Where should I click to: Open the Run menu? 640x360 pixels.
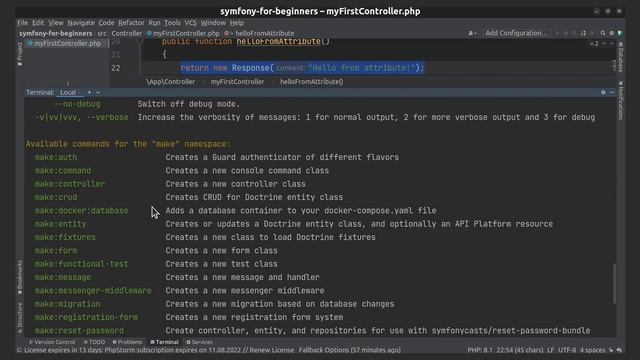click(154, 23)
